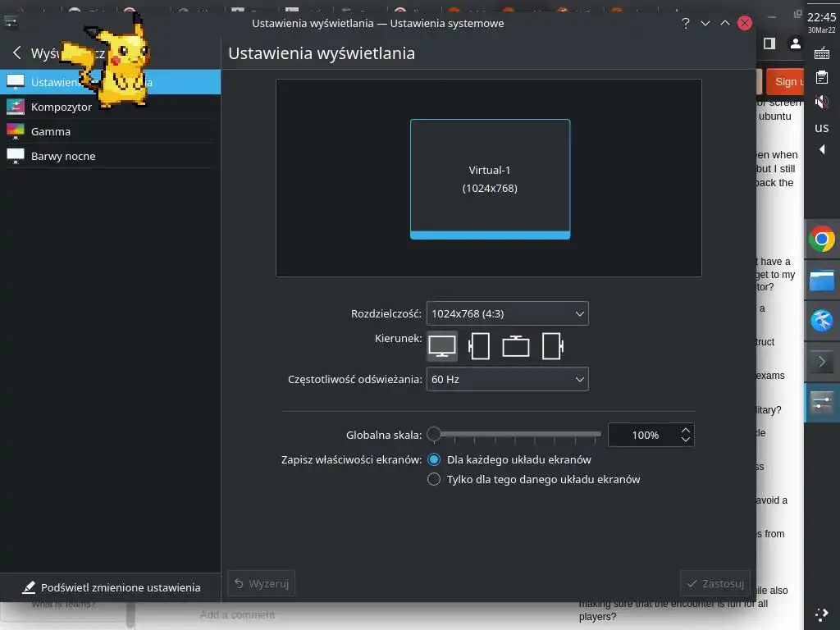
Task: Open Barwy nocne settings in the sidebar
Action: (111, 156)
